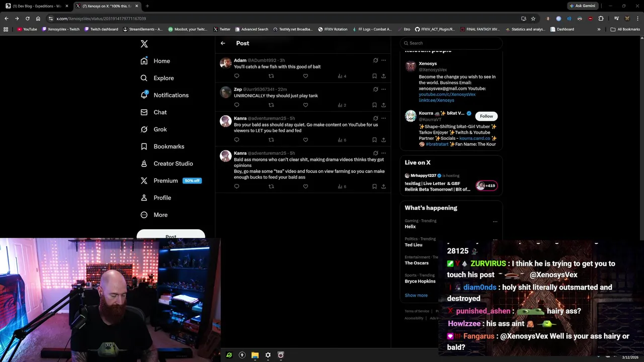Click the back arrow next to Post
Screen dimensions: 644x362
tap(223, 43)
